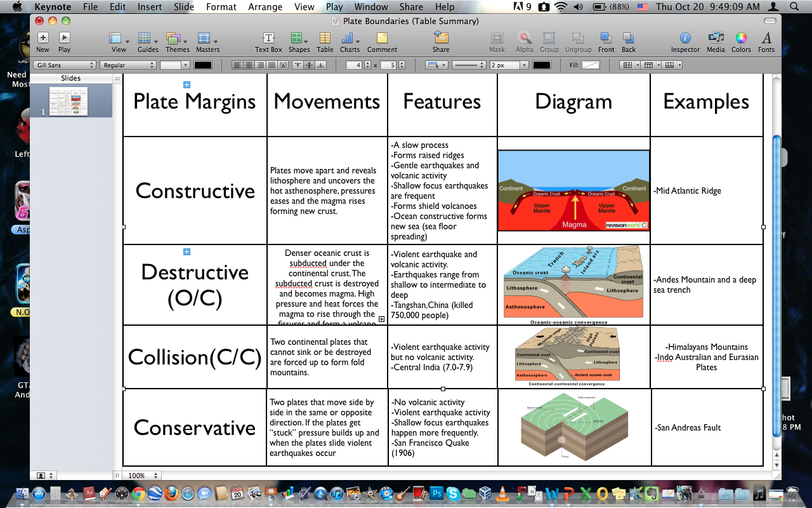Image resolution: width=812 pixels, height=508 pixels.
Task: Insert a Table from the toolbar
Action: tap(325, 42)
